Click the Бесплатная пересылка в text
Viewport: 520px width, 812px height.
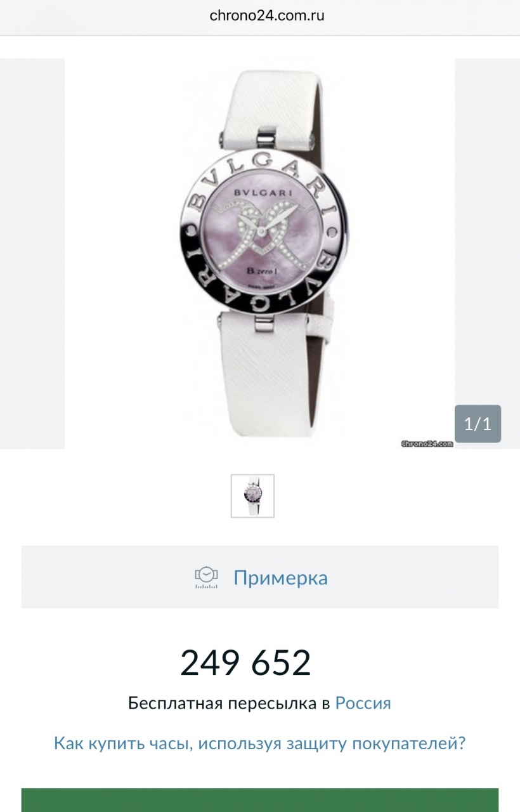[x=229, y=703]
